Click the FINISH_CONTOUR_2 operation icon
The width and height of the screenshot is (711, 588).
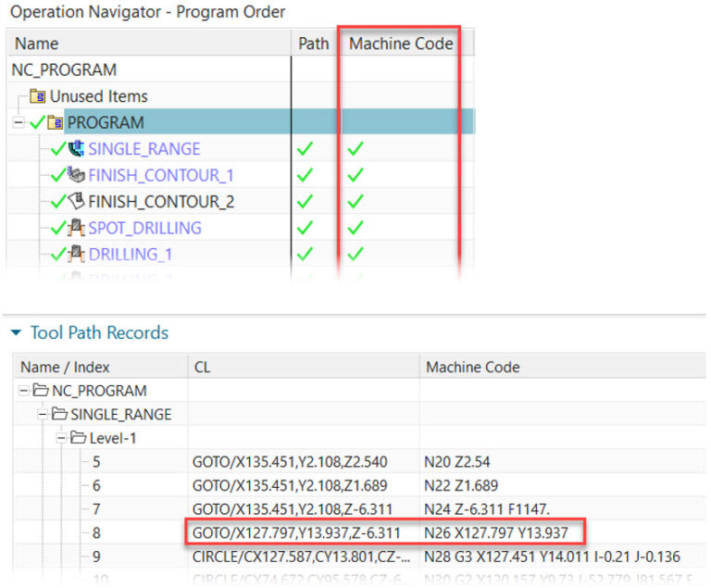[x=76, y=201]
